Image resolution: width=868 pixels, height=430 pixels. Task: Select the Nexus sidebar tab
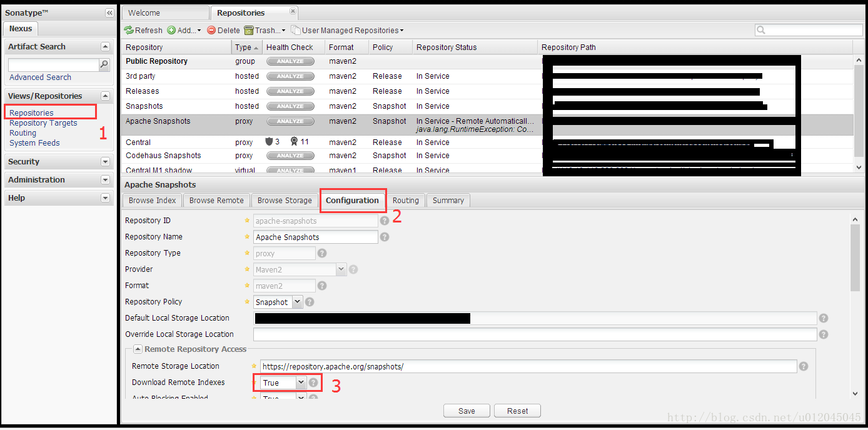click(x=21, y=29)
